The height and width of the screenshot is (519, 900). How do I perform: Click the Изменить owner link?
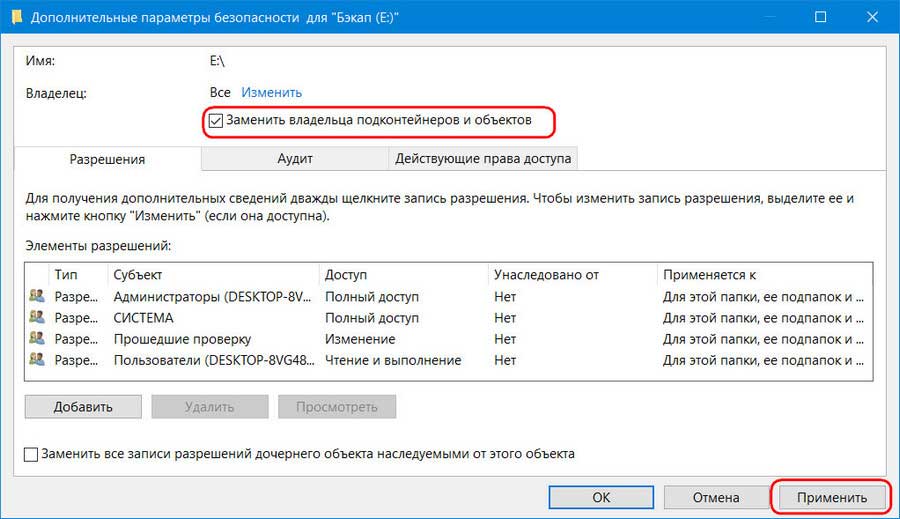[x=271, y=92]
